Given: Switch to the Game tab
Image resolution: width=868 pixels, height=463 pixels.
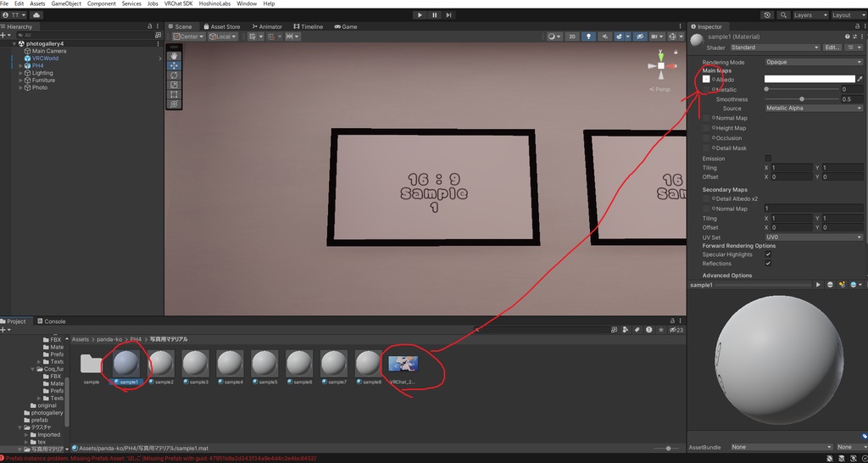Looking at the screenshot, I should (x=345, y=26).
